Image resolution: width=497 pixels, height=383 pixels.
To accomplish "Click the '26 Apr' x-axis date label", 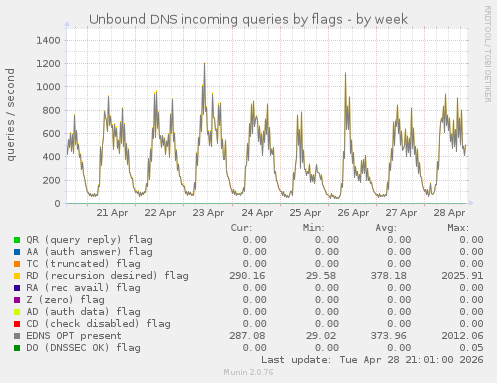I will pyautogui.click(x=353, y=213).
